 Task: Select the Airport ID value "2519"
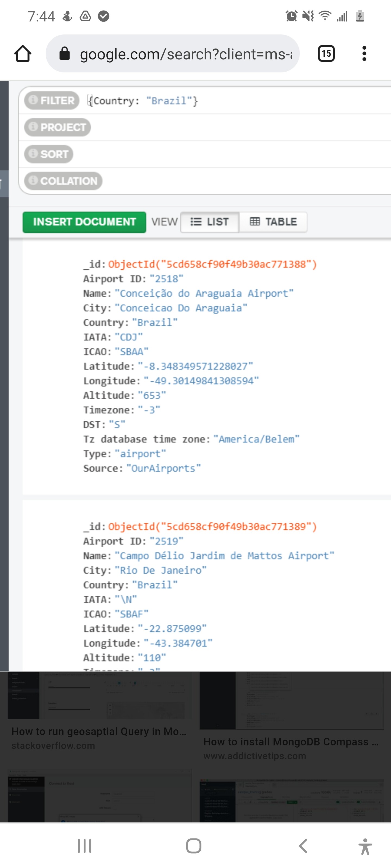tap(166, 541)
